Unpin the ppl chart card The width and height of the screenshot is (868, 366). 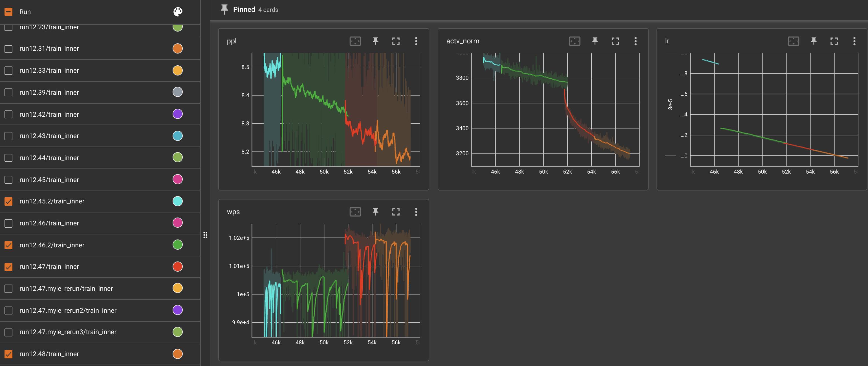pyautogui.click(x=375, y=41)
